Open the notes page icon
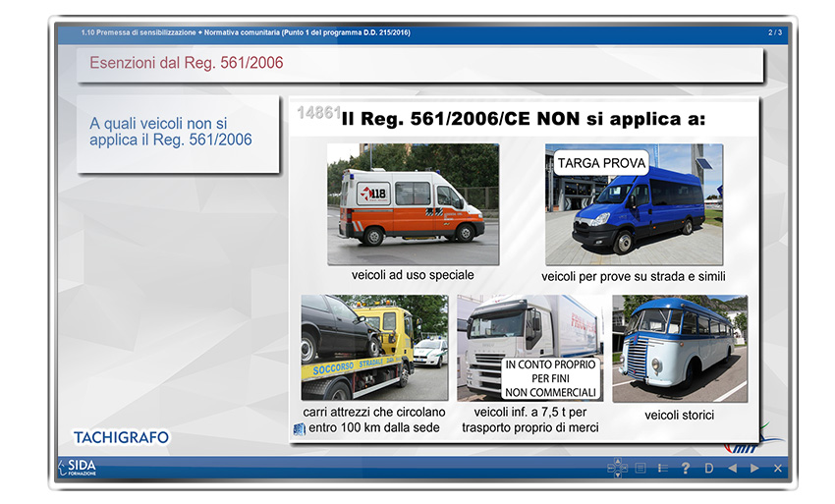This screenshot has height=504, width=835. 640,469
